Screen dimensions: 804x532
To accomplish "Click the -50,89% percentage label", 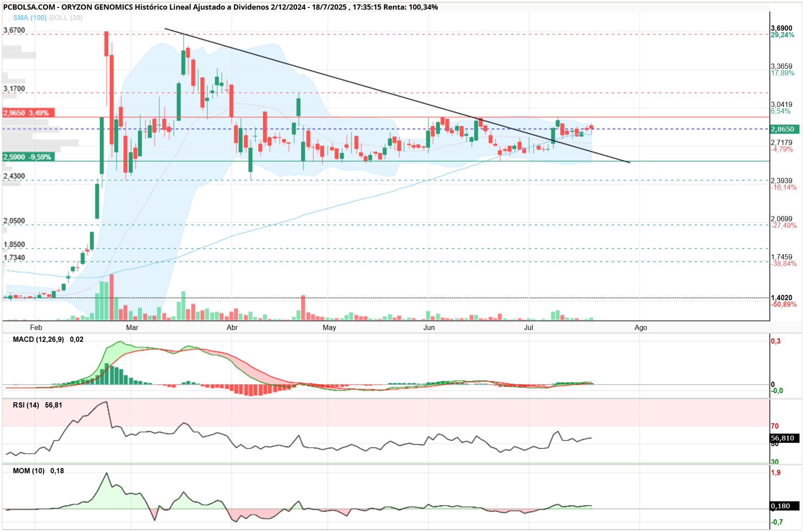I will pyautogui.click(x=784, y=305).
